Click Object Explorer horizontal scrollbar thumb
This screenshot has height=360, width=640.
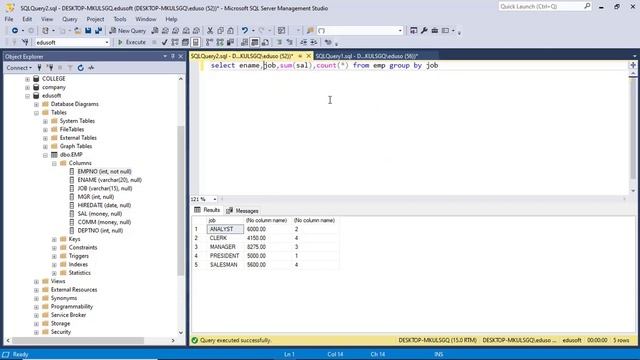(78, 340)
